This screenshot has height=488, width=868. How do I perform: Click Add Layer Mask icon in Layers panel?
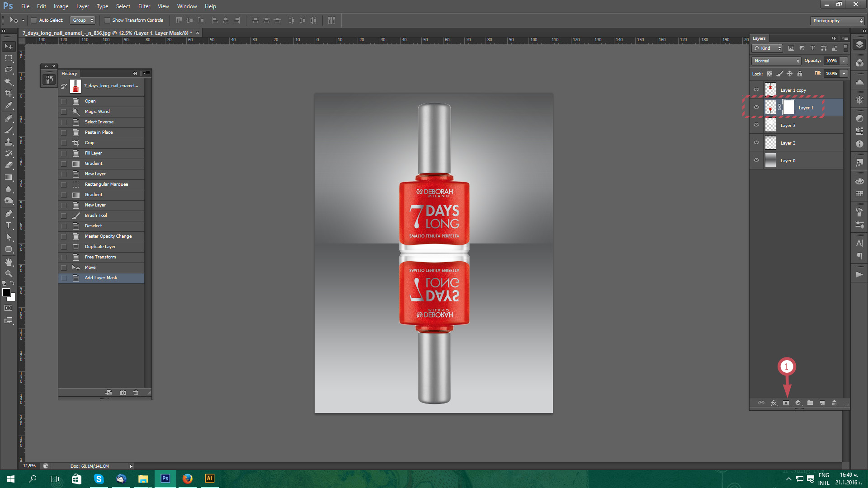click(x=786, y=403)
